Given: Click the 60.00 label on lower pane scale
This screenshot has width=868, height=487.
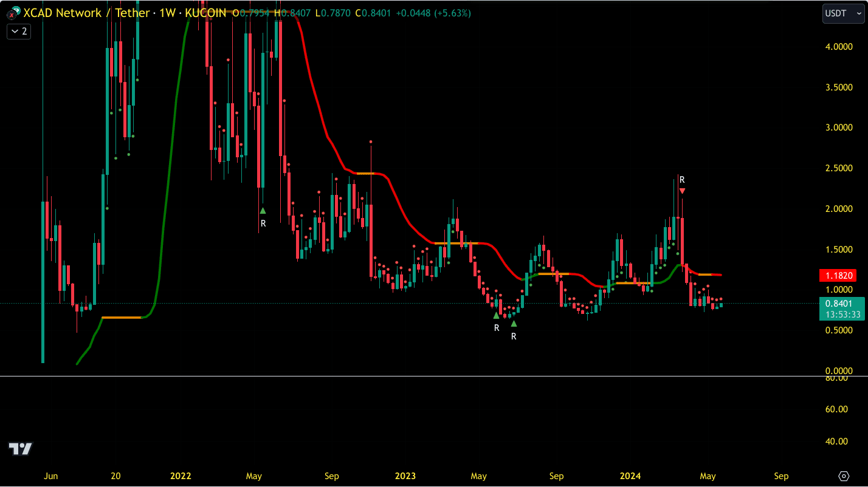Looking at the screenshot, I should [x=836, y=409].
